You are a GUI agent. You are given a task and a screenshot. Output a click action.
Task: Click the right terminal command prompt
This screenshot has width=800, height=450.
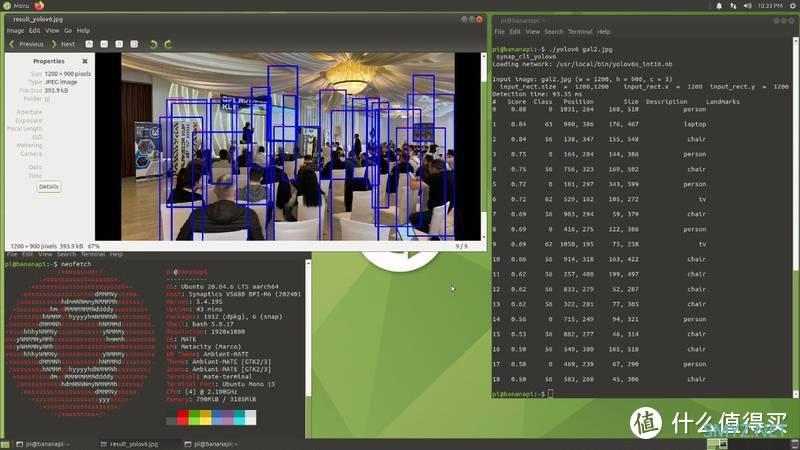click(x=523, y=394)
